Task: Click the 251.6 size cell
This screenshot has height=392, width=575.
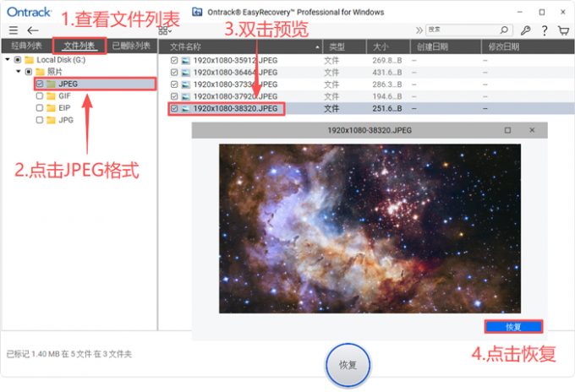Action: pyautogui.click(x=387, y=108)
